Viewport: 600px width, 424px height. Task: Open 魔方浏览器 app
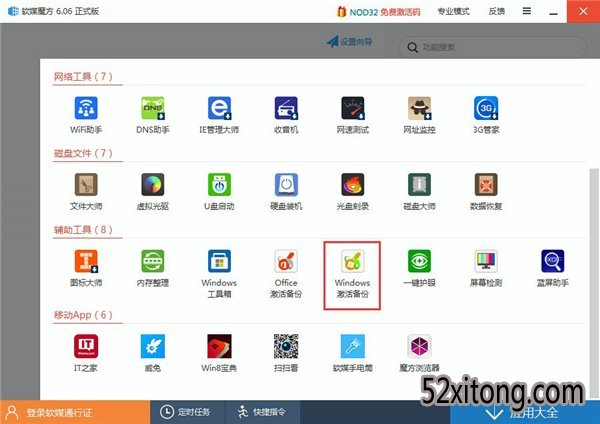(419, 346)
